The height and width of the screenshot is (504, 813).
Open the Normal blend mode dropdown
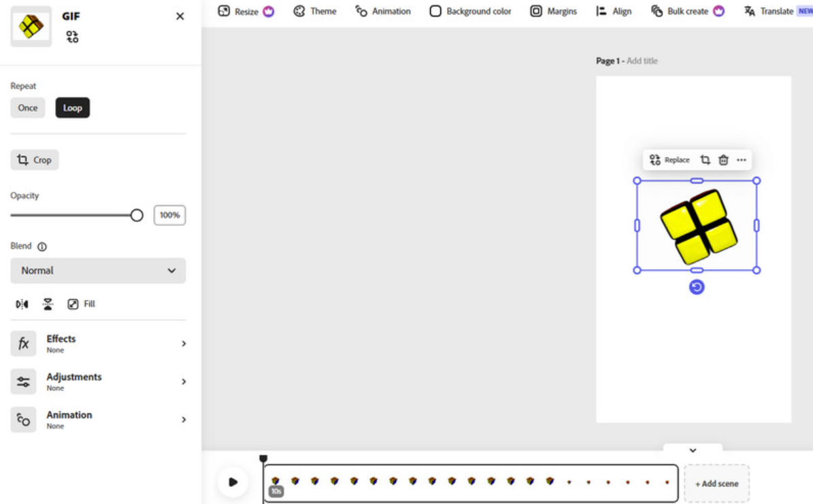tap(98, 271)
